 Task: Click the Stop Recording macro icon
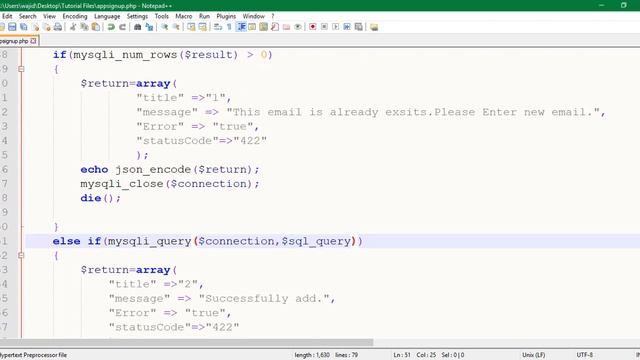click(324, 27)
